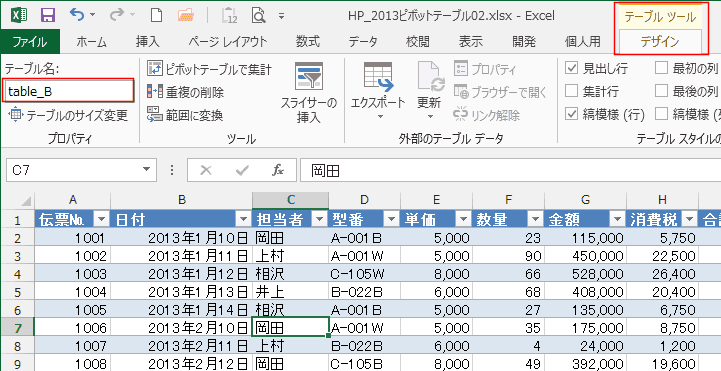Click the New blank document icon
721x371 pixels.
157,15
